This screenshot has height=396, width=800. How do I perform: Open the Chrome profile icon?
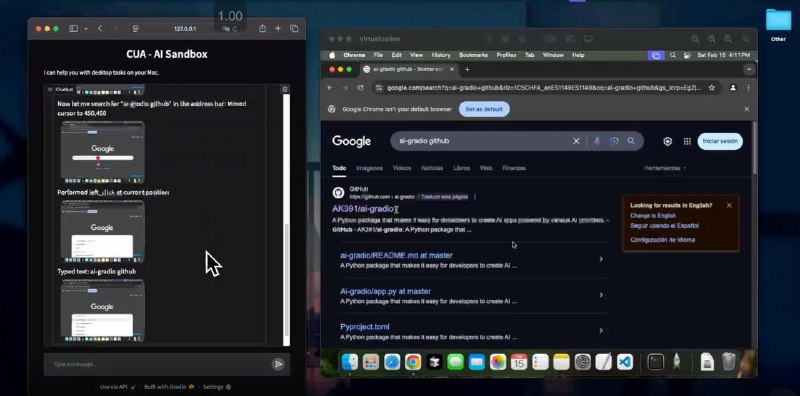coord(733,88)
